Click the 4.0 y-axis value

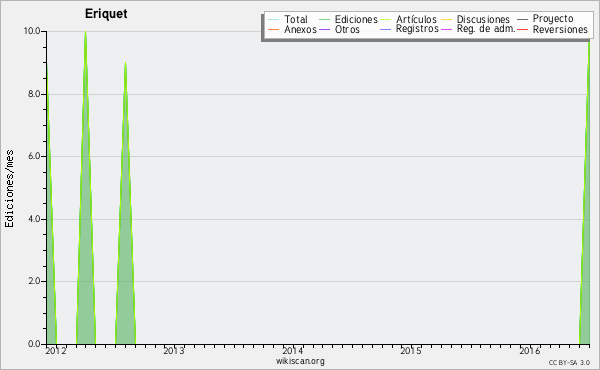click(34, 219)
